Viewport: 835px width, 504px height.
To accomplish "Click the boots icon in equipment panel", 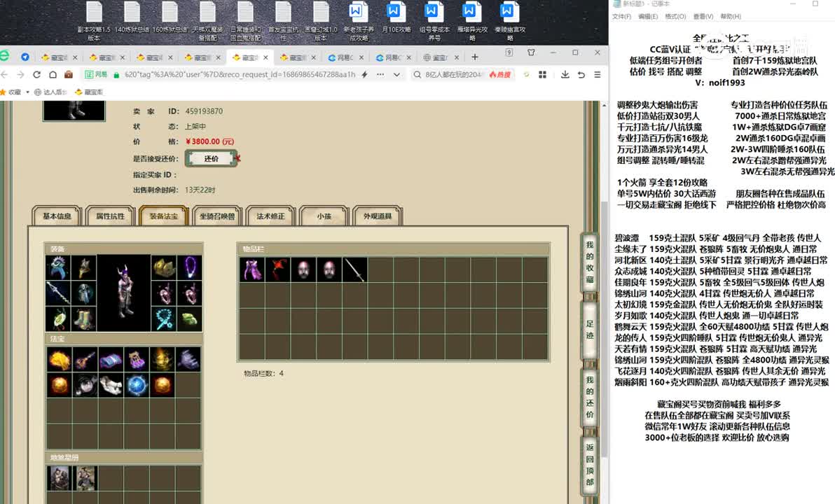I will tap(83, 318).
